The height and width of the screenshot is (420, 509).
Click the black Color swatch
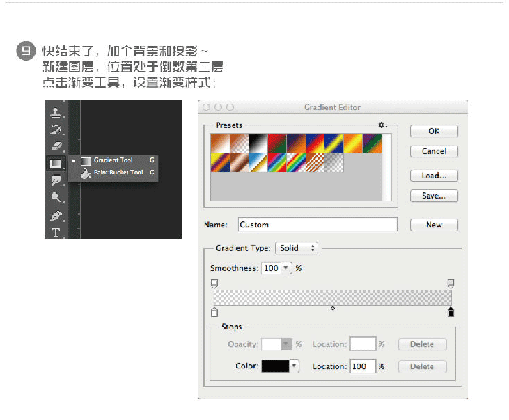coord(275,366)
